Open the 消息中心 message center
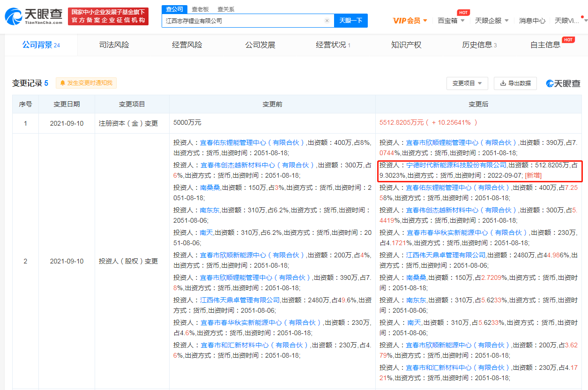The image size is (588, 390). tap(532, 21)
